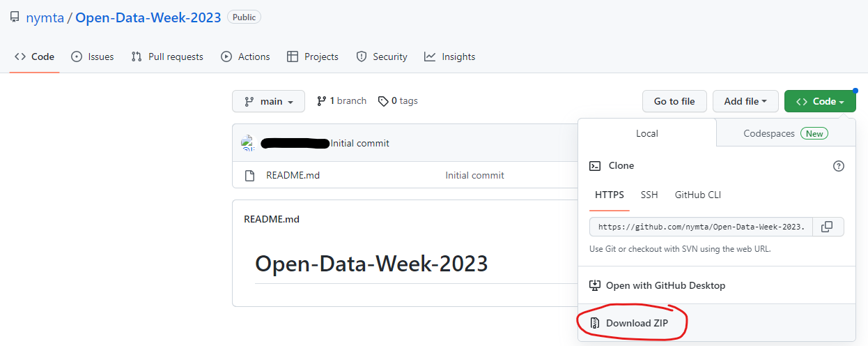Screen dimensions: 868x346
Task: Click the repository icon beside nymta
Action: tap(15, 17)
